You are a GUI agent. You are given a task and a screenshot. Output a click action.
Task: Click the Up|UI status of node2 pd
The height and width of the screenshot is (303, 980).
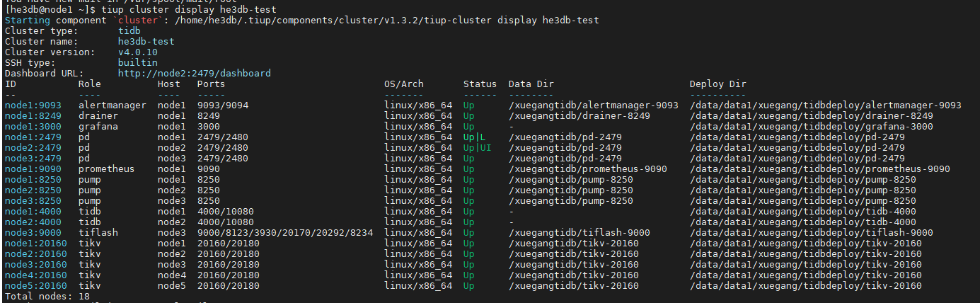click(477, 148)
